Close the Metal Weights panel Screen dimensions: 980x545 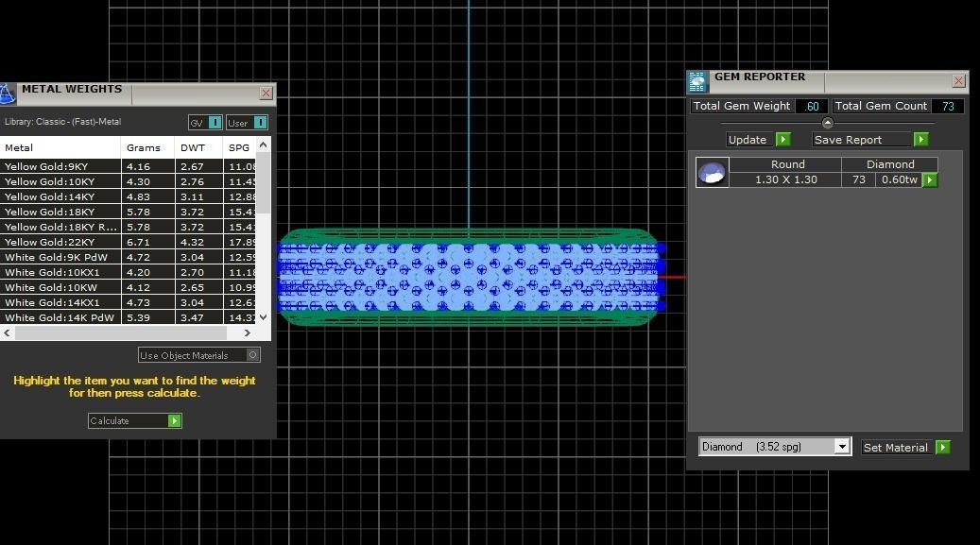[266, 94]
